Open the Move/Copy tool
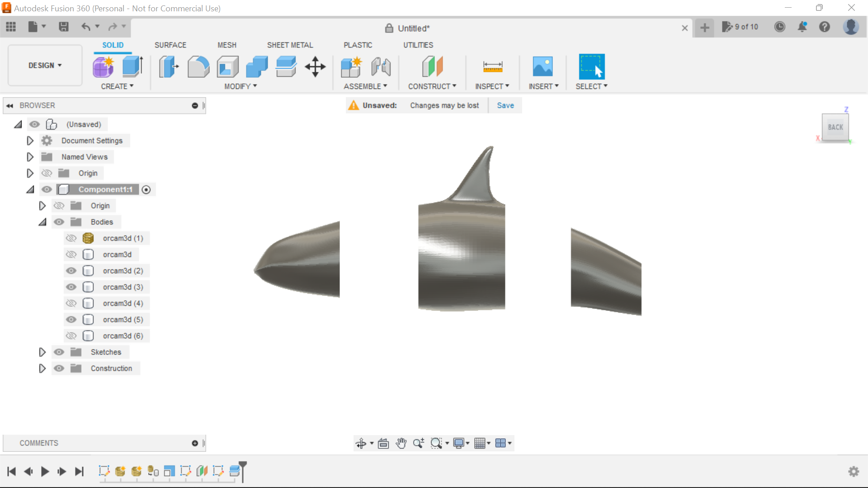Image resolution: width=868 pixels, height=488 pixels. (x=315, y=66)
